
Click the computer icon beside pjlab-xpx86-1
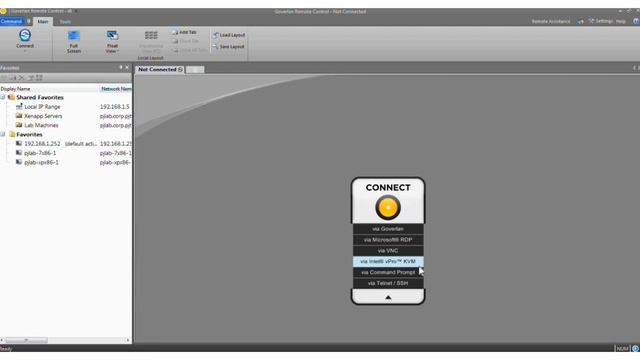19,162
